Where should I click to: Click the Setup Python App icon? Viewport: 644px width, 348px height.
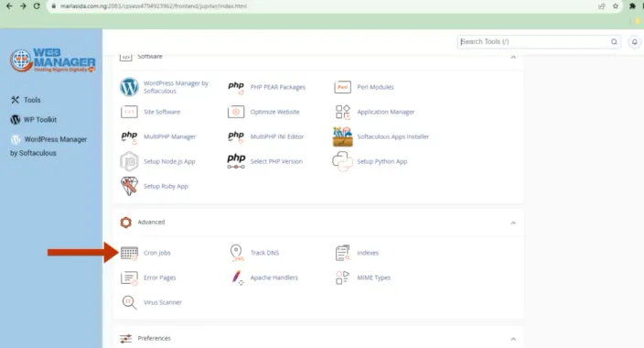342,161
